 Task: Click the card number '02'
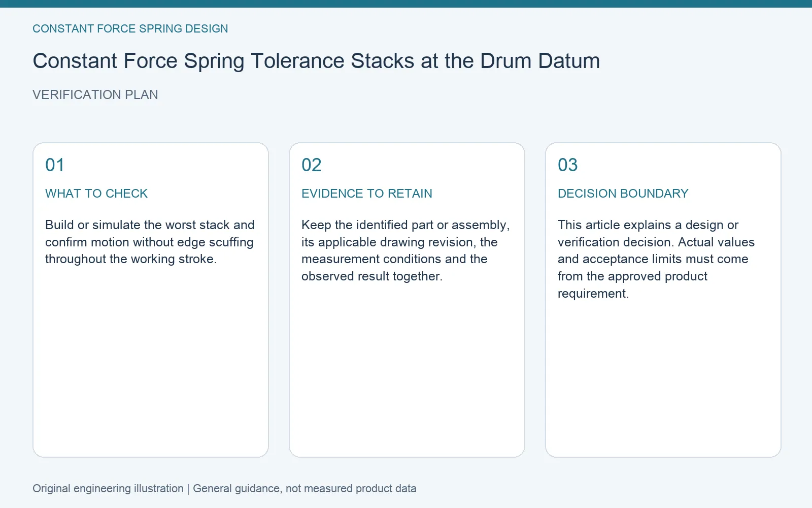pos(312,165)
